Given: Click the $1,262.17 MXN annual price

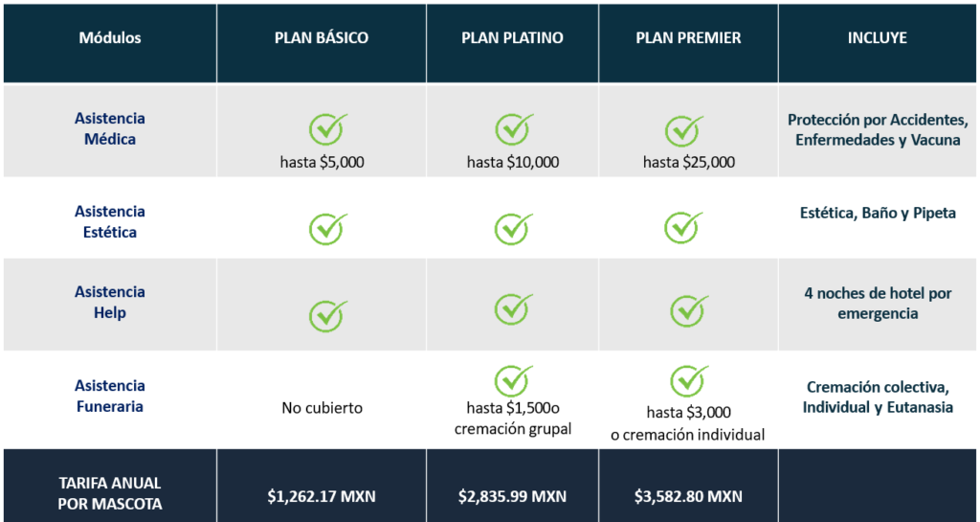Looking at the screenshot, I should pyautogui.click(x=322, y=496).
